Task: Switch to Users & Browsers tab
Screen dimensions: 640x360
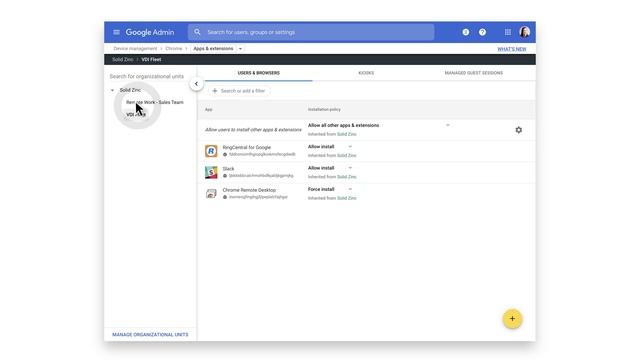Action: click(x=259, y=73)
